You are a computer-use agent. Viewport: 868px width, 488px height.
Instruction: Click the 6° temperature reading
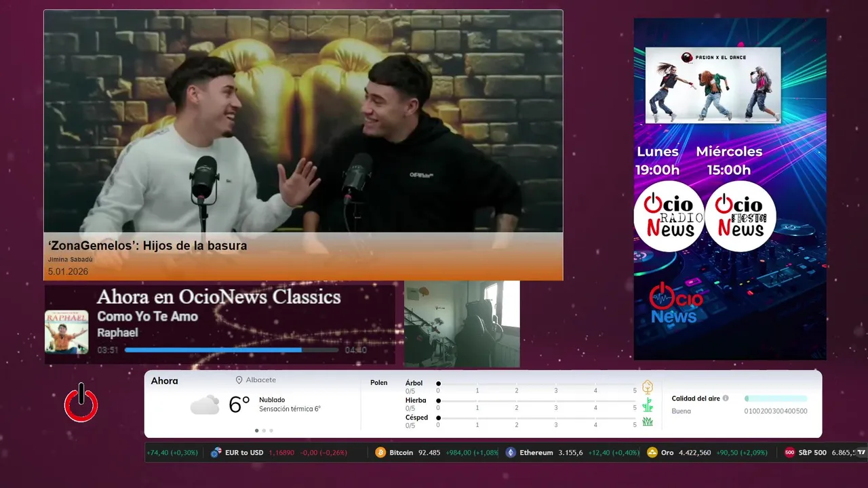pos(239,405)
